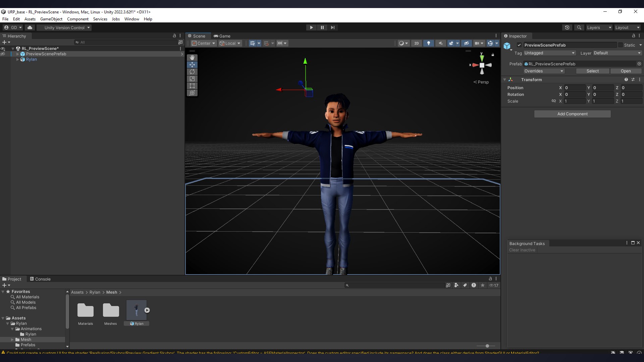Image resolution: width=644 pixels, height=362 pixels.
Task: Switch to the Console tab
Action: click(x=40, y=279)
